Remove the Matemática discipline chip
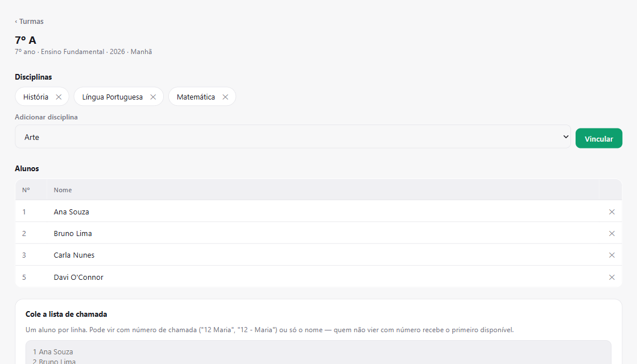 tap(225, 97)
